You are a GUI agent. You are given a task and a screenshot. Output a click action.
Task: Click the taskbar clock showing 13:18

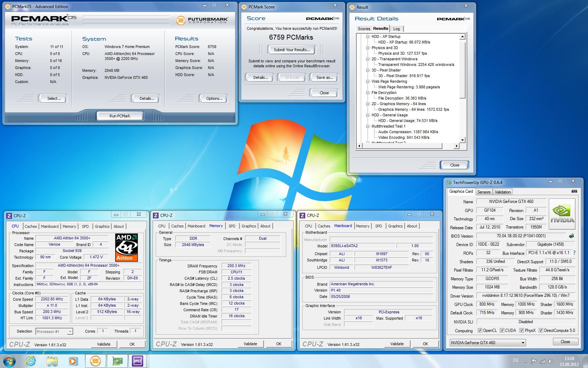point(569,359)
